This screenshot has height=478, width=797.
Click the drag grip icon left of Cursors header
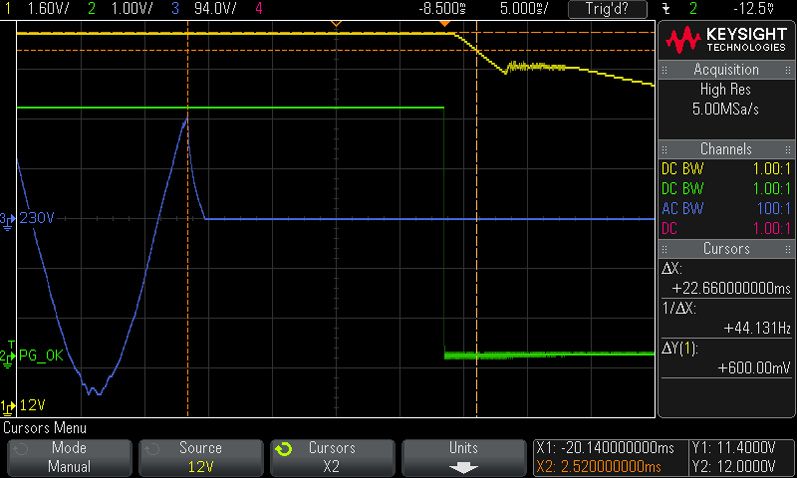tap(664, 249)
